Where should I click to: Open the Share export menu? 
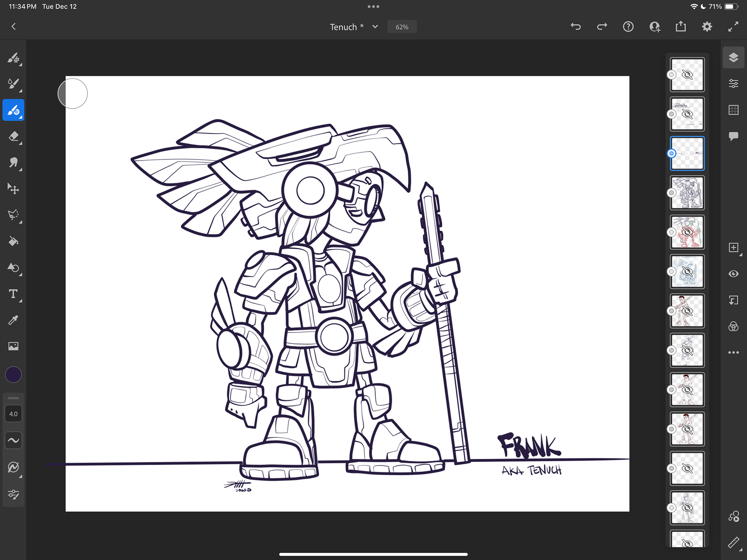pos(681,26)
